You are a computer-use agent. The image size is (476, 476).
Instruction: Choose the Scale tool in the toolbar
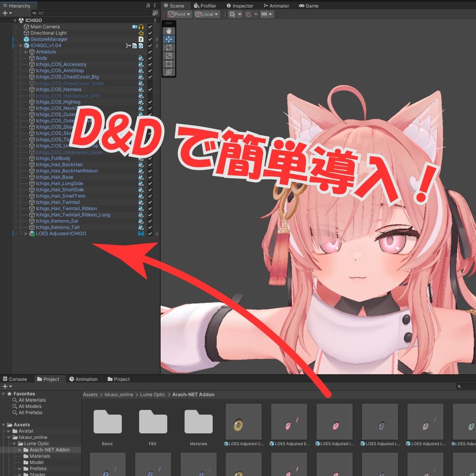[x=169, y=55]
